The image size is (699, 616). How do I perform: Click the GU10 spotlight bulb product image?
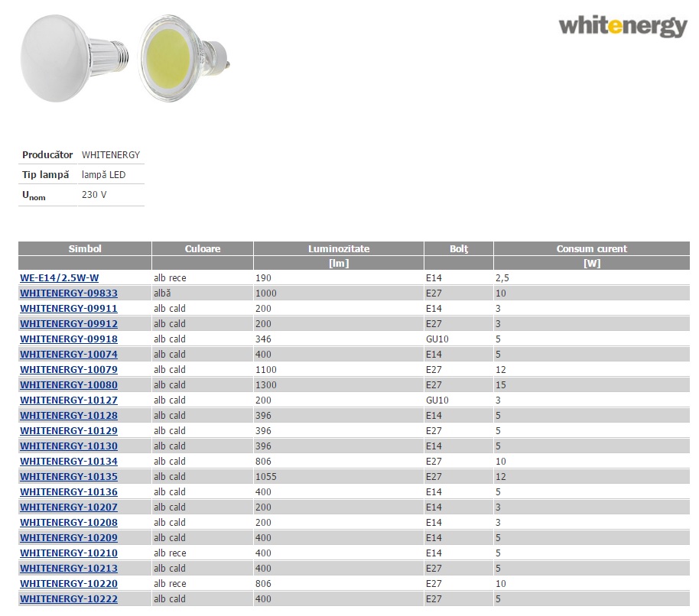click(x=184, y=58)
